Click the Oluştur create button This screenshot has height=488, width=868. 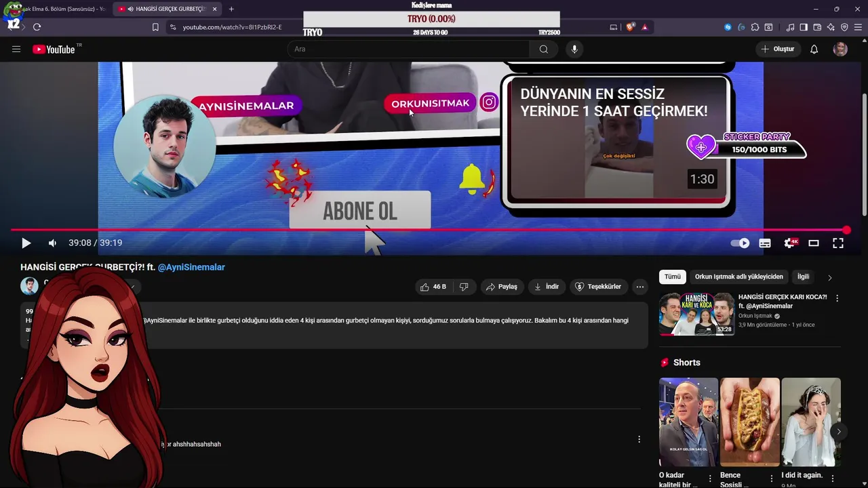[x=778, y=49]
